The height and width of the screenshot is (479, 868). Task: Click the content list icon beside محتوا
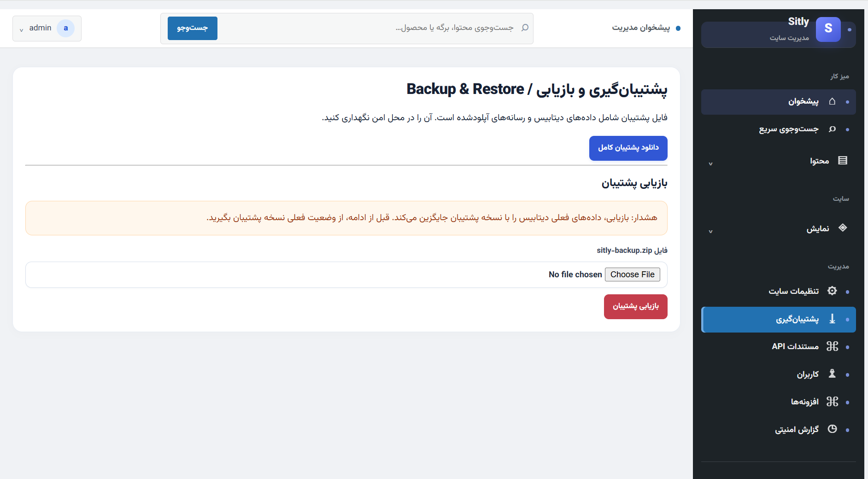pyautogui.click(x=843, y=160)
